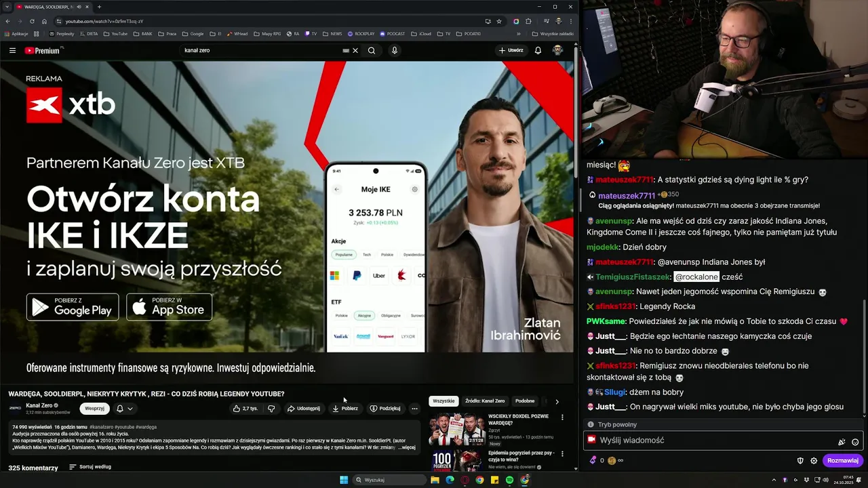Open Google Play store badge in ad

pyautogui.click(x=73, y=307)
